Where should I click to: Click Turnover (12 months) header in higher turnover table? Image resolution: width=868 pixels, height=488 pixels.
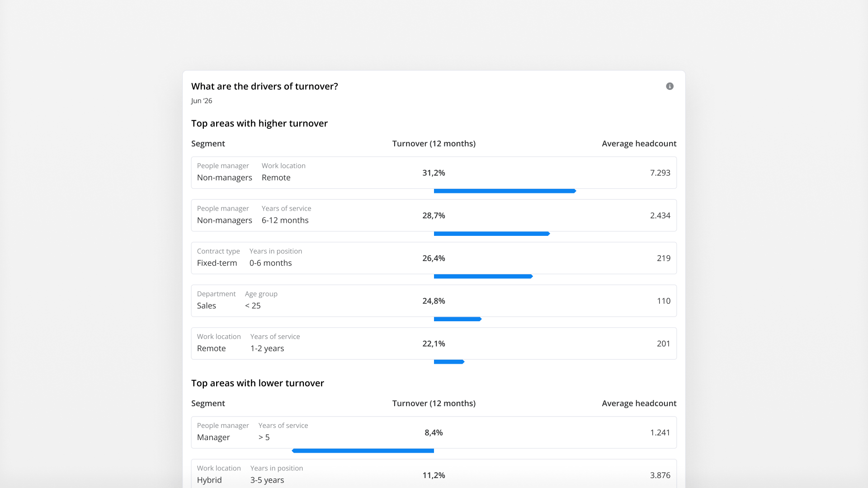click(434, 144)
